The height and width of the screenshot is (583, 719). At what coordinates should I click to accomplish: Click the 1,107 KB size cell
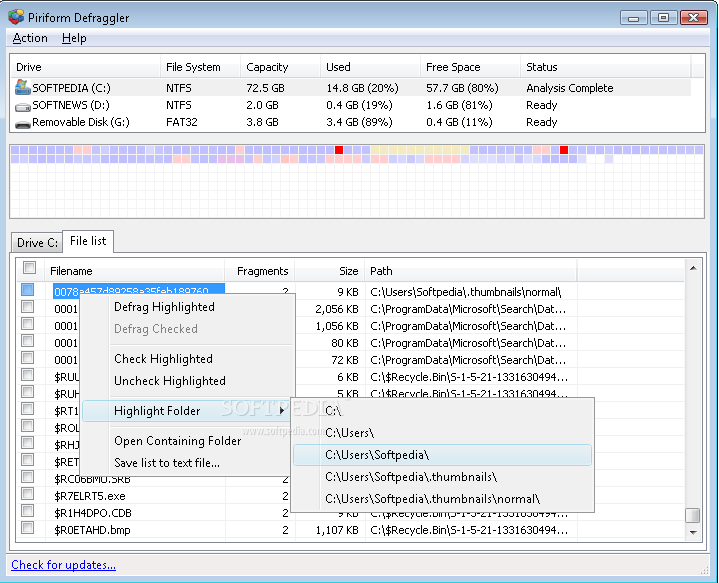click(x=337, y=530)
